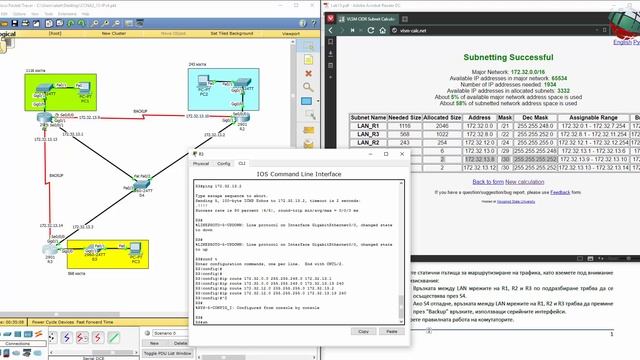Click the network information icon

pyautogui.click(x=302, y=23)
